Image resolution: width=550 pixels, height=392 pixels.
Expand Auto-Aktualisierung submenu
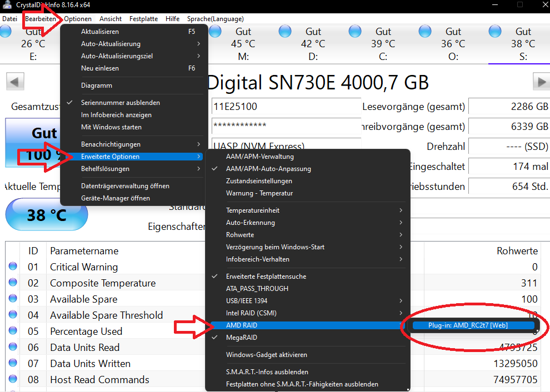click(x=134, y=44)
